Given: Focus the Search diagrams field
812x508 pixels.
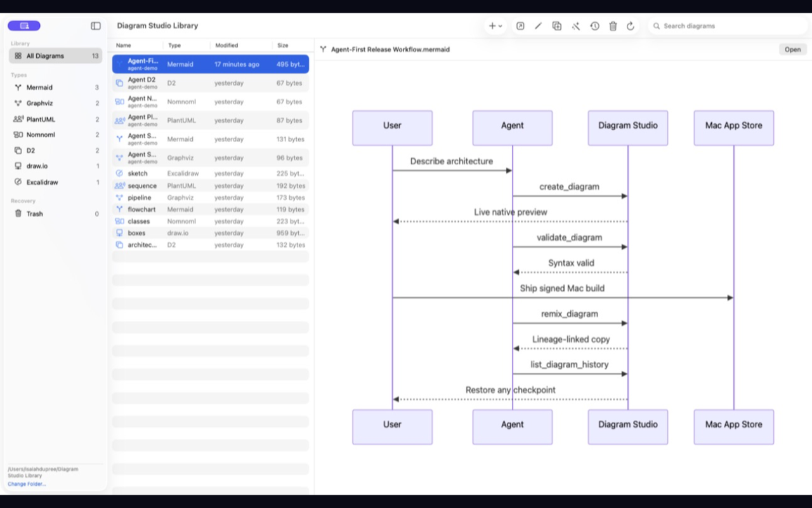Looking at the screenshot, I should pyautogui.click(x=728, y=26).
